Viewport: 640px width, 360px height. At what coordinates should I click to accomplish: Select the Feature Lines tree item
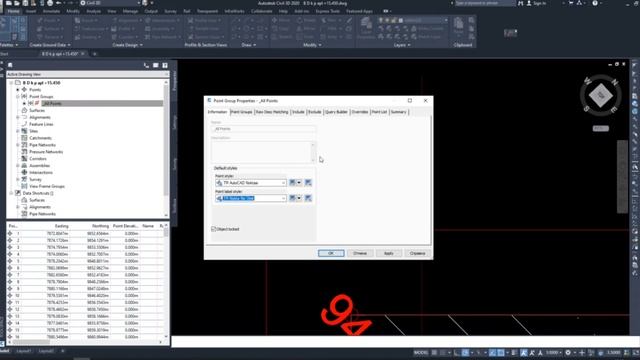click(x=41, y=124)
